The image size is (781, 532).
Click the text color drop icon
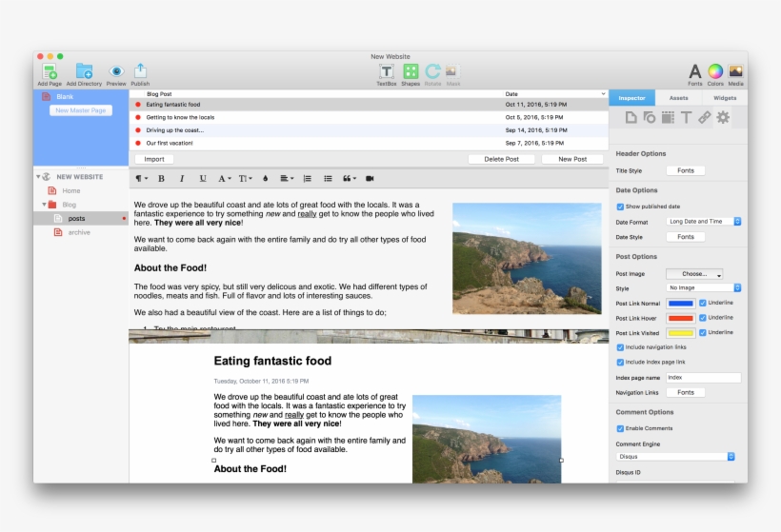[x=265, y=179]
